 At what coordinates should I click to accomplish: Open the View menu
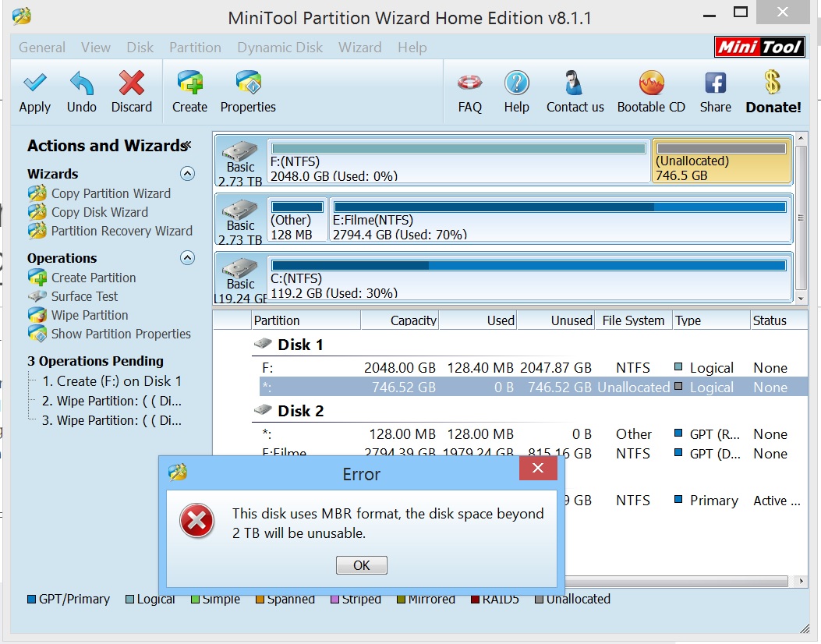coord(96,47)
